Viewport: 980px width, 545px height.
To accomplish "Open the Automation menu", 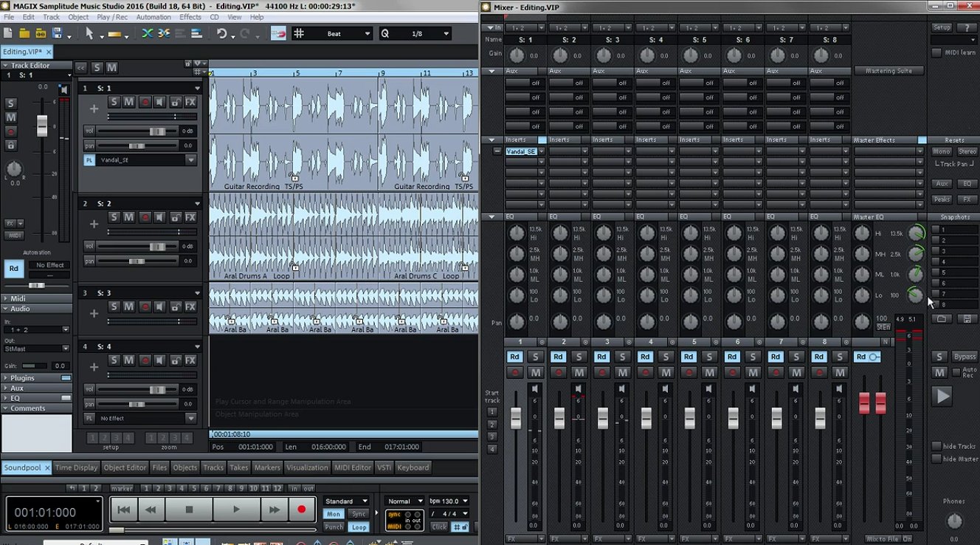I will tap(153, 17).
